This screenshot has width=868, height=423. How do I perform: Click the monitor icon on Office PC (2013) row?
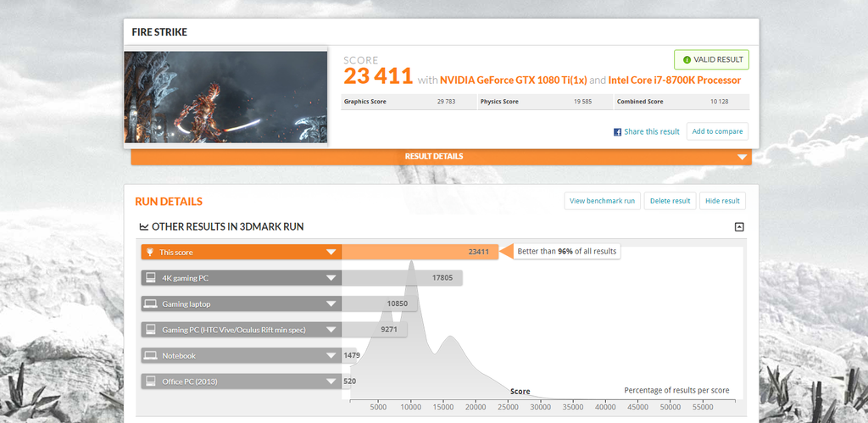point(149,381)
